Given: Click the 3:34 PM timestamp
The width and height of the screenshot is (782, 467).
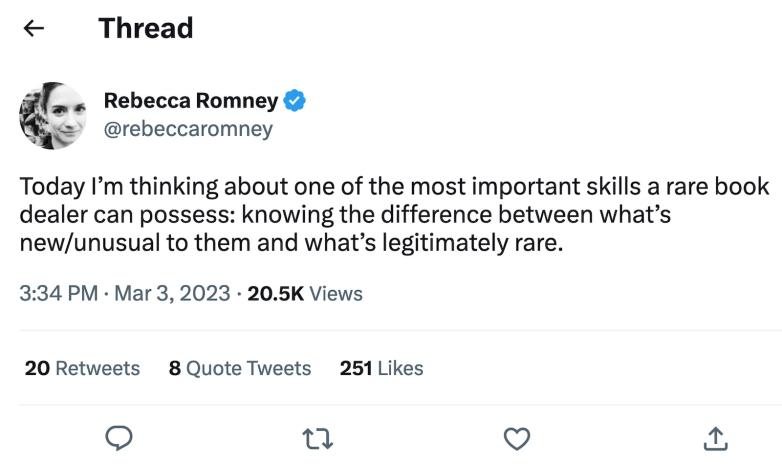Looking at the screenshot, I should click(58, 294).
